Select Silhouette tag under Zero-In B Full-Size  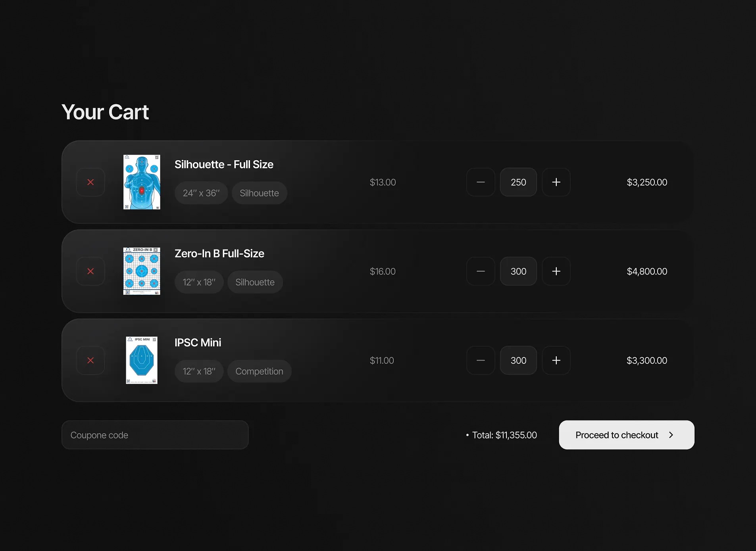(255, 282)
